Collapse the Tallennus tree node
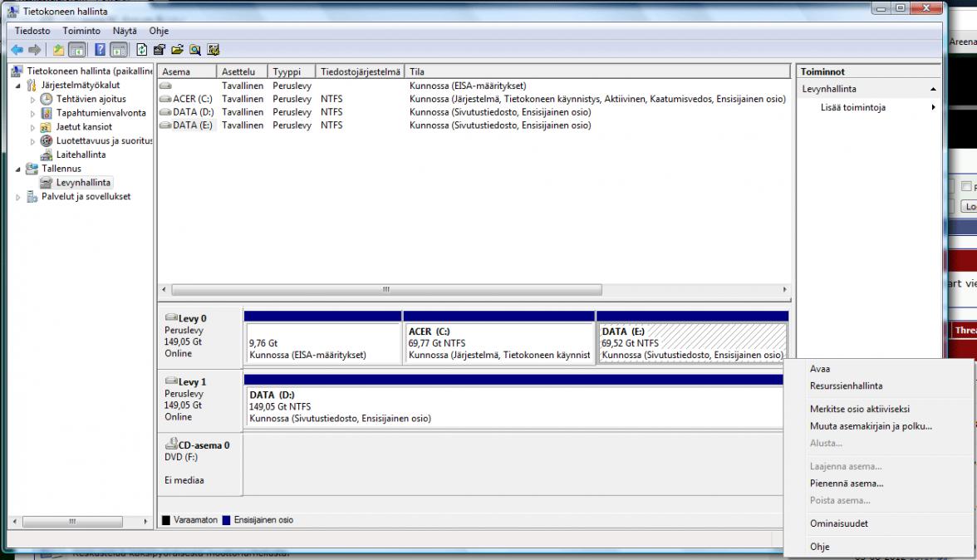The height and width of the screenshot is (560, 977). point(20,169)
